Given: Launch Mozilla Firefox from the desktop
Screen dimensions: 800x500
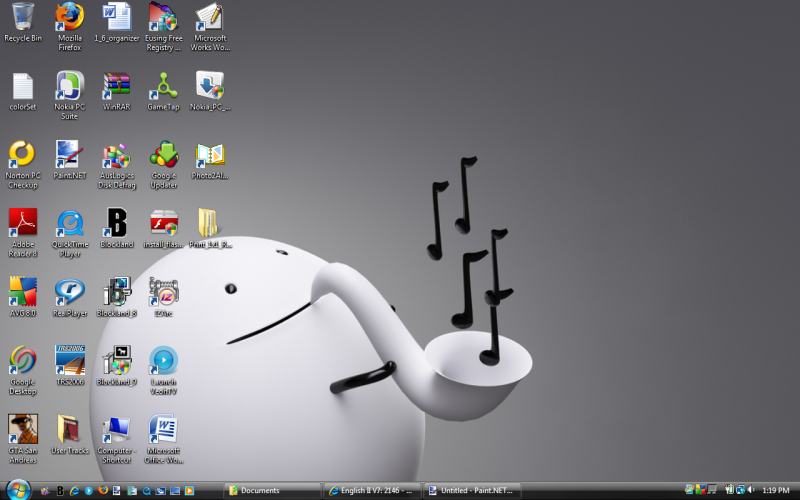Looking at the screenshot, I should pos(70,27).
